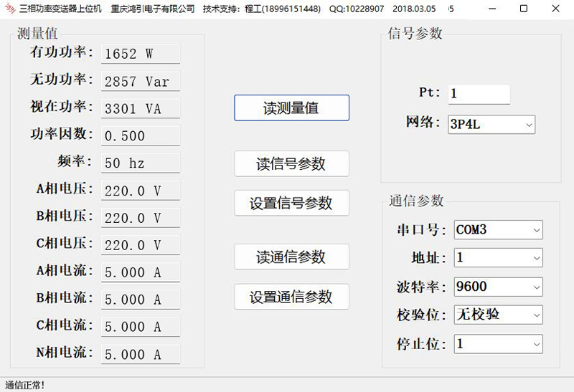The image size is (574, 392).
Task: Click the 读信号参数 button
Action: click(291, 164)
